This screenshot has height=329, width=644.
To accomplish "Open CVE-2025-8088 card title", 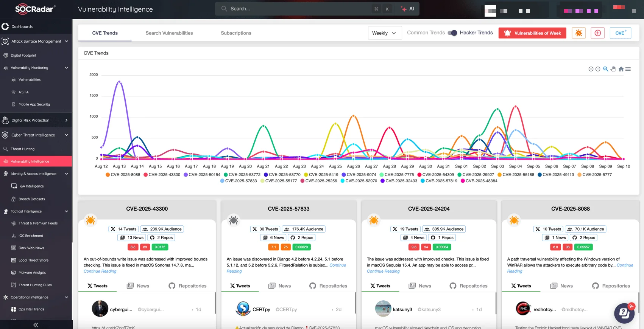I will (570, 209).
